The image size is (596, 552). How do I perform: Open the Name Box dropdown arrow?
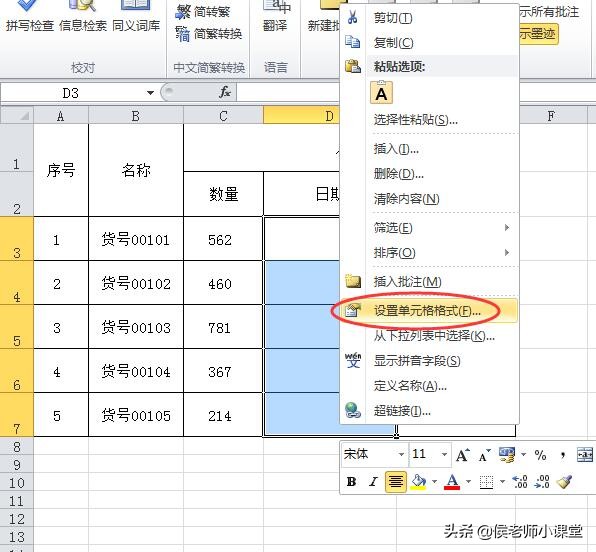[x=150, y=93]
